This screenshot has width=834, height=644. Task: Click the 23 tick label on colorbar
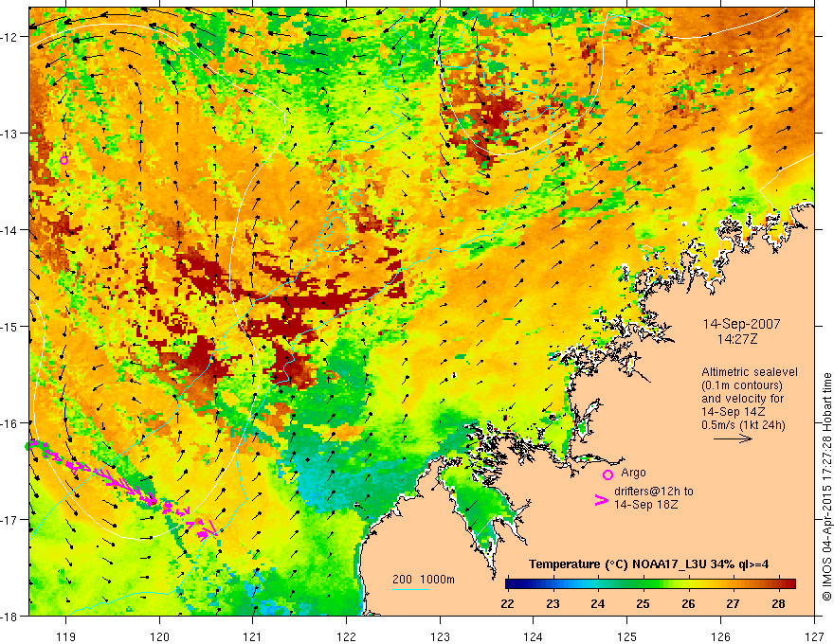553,603
